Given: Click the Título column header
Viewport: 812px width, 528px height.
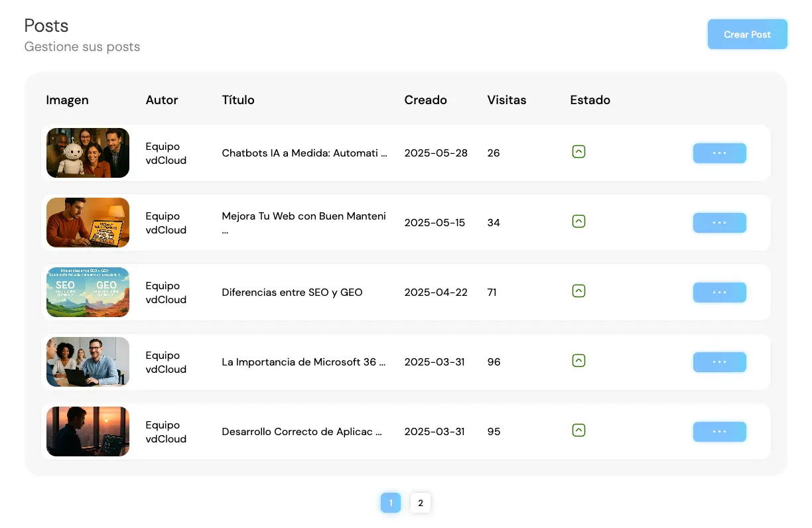Looking at the screenshot, I should (238, 100).
